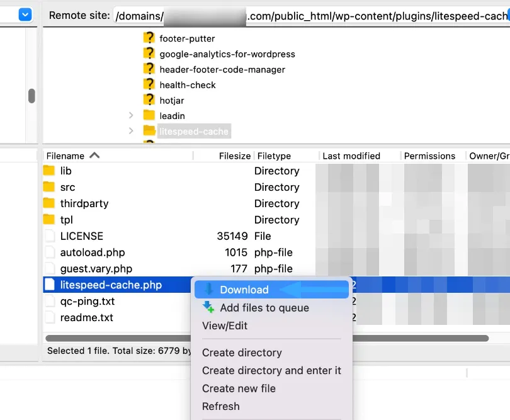
Task: Click the Add files to queue icon
Action: click(x=208, y=307)
